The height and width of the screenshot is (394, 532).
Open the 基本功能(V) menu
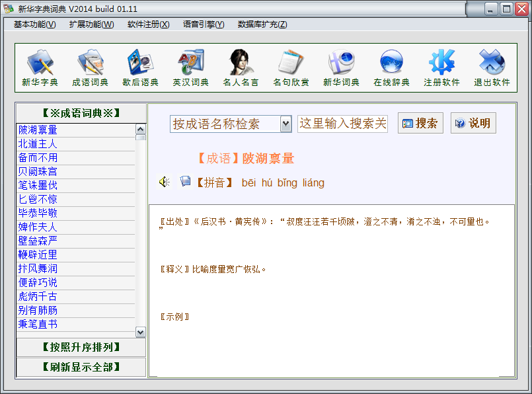click(x=34, y=24)
